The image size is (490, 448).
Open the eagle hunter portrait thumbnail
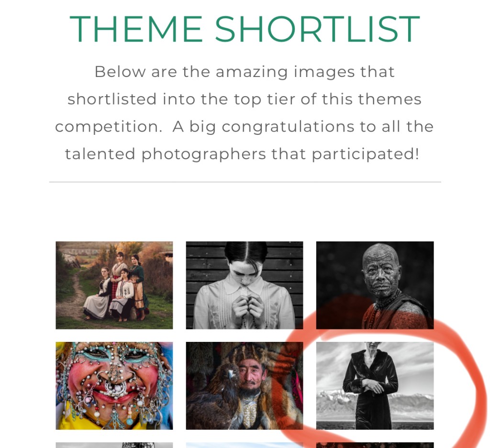(245, 385)
